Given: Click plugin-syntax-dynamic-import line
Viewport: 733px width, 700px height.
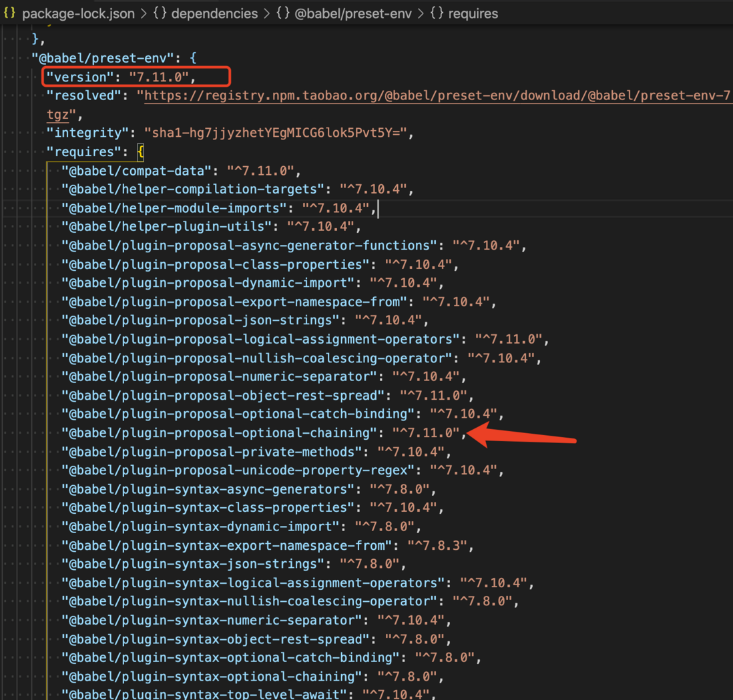Looking at the screenshot, I should pyautogui.click(x=241, y=527).
